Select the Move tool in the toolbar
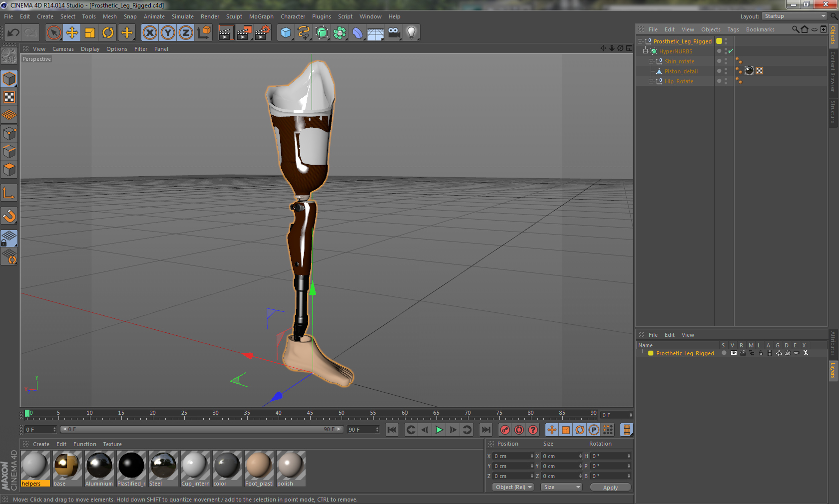This screenshot has height=504, width=839. [71, 32]
